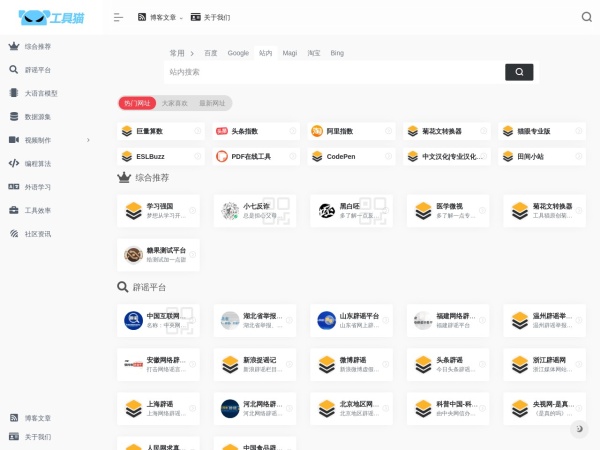Screen dimensions: 600x450
Task: Click the 山东辟谣平台 blue logo icon
Action: (x=327, y=321)
